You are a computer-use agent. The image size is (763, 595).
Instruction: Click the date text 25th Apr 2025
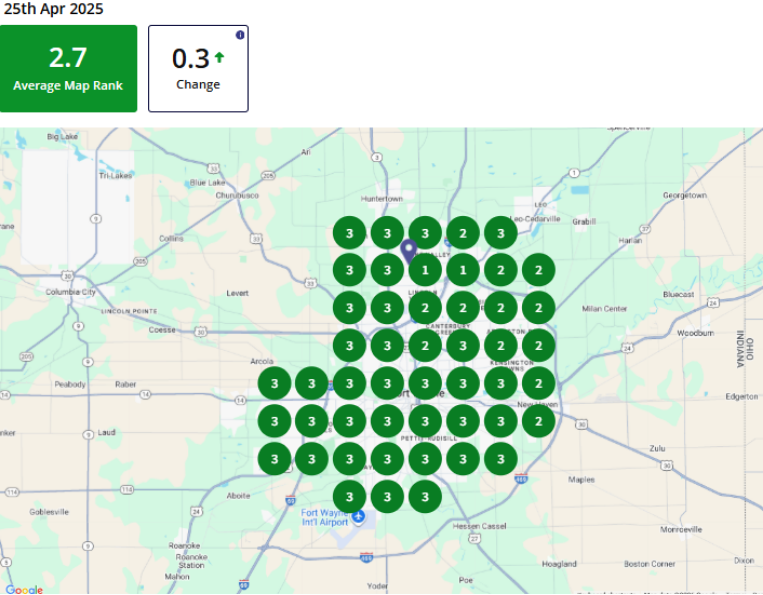(54, 9)
